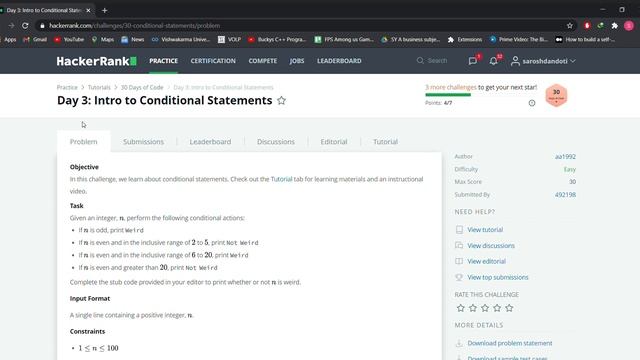This screenshot has width=640, height=360.
Task: Open the VOLP bookmark
Action: 229,40
